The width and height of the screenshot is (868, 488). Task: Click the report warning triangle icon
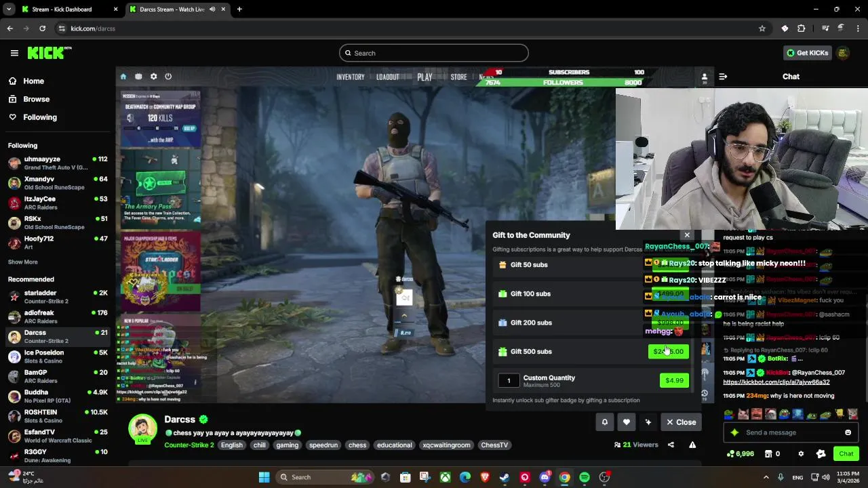(692, 445)
